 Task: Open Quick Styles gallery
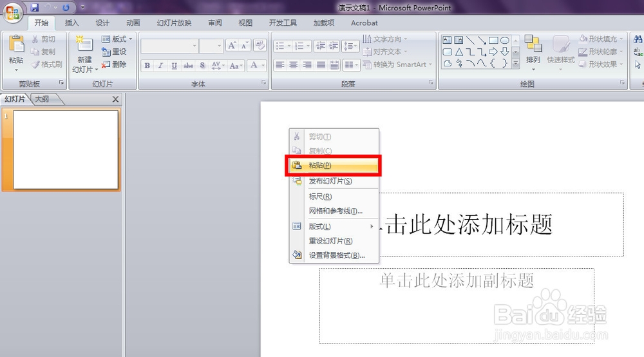561,52
